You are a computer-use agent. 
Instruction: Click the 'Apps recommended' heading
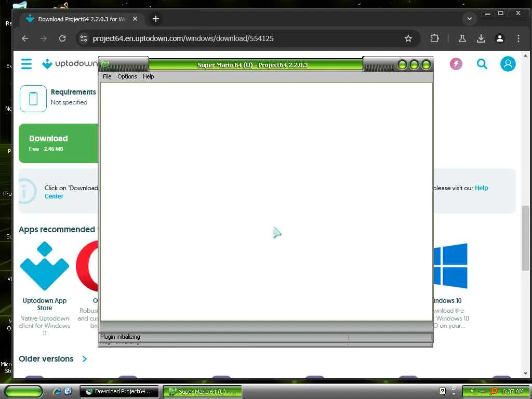[57, 229]
